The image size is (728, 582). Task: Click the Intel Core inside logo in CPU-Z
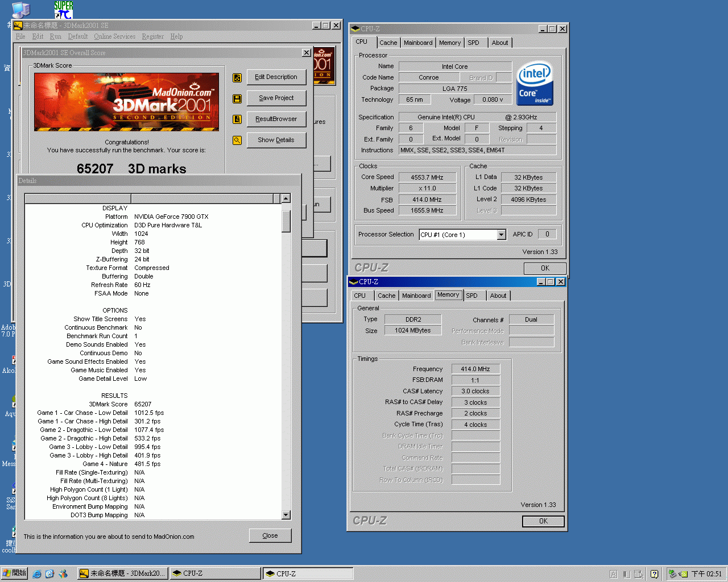(x=535, y=83)
